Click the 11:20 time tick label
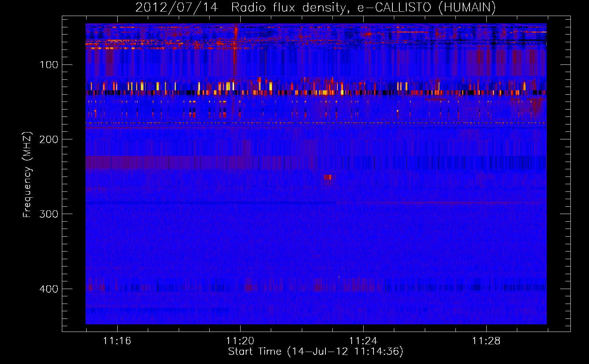Image resolution: width=589 pixels, height=364 pixels. click(x=240, y=341)
